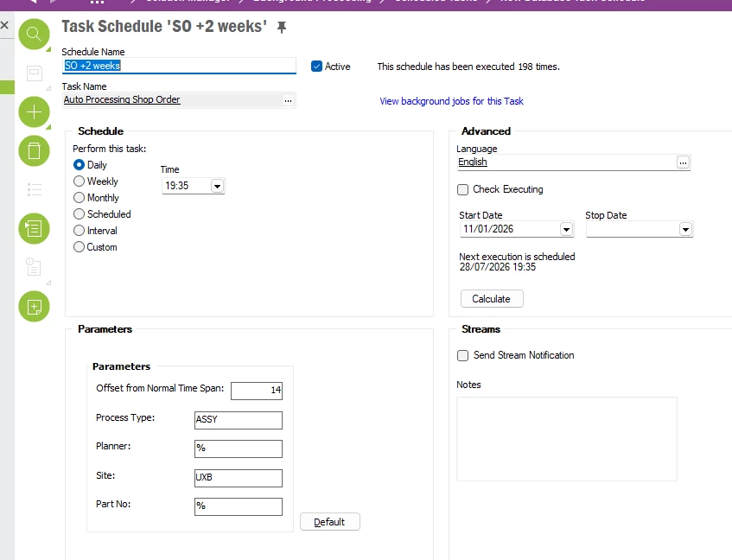Click the Planner field

[x=238, y=449]
